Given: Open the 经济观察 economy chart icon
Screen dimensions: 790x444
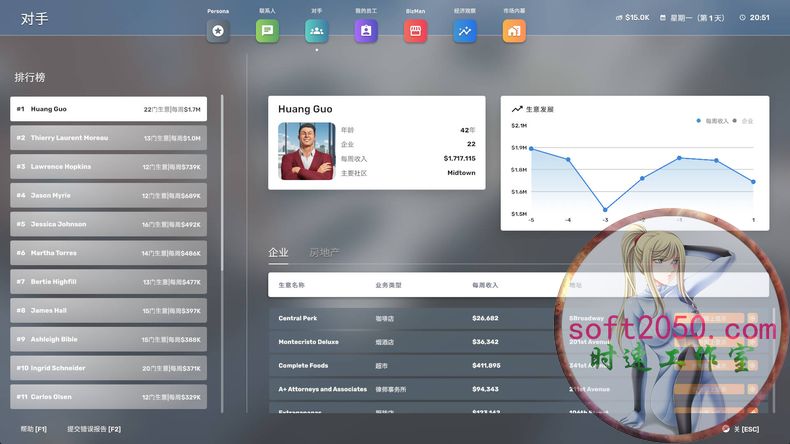Looking at the screenshot, I should point(465,31).
